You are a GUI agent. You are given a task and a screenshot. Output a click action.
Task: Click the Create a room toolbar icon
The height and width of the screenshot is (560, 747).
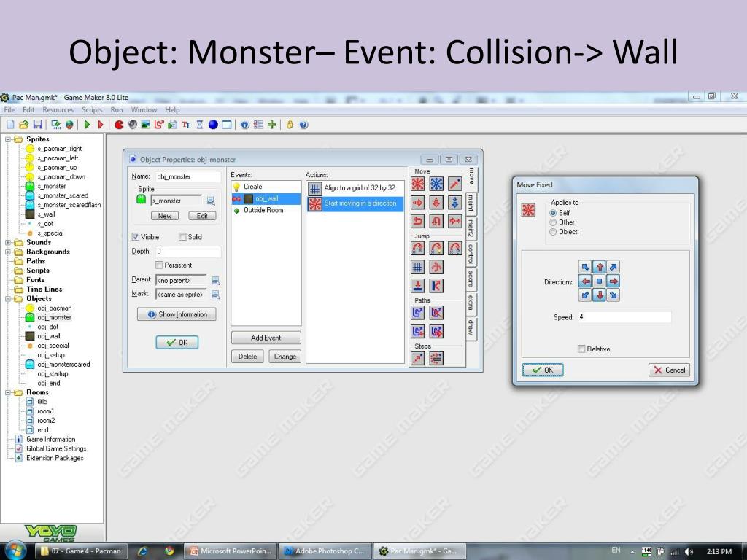[x=227, y=125]
